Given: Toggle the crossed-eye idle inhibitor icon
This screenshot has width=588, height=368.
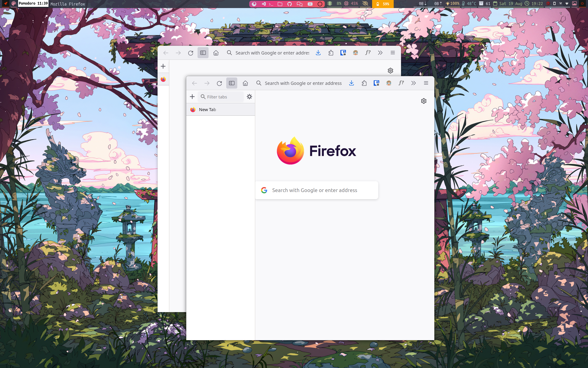Looking at the screenshot, I should (x=365, y=3).
